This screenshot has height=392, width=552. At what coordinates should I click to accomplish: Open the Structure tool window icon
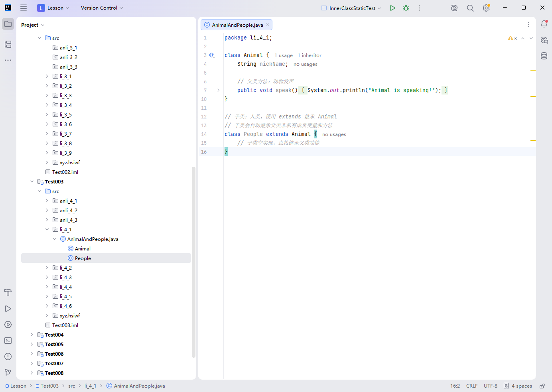(8, 44)
